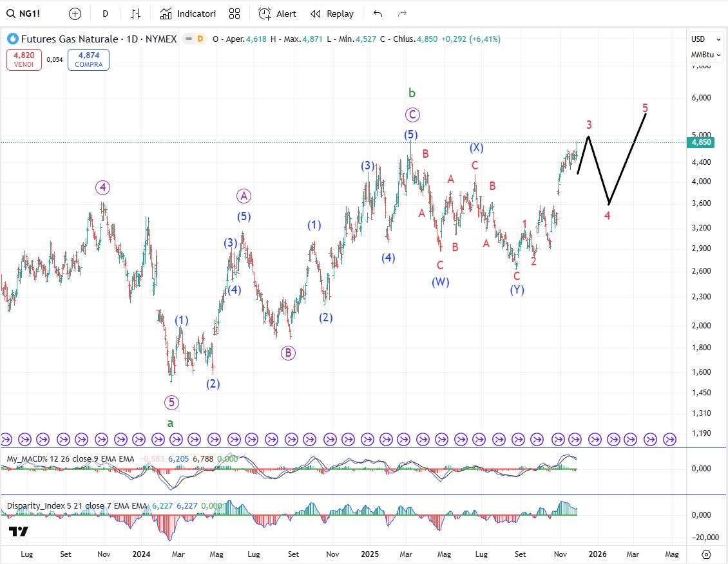This screenshot has height=564, width=728.
Task: Open the USD currency dropdown
Action: (702, 39)
